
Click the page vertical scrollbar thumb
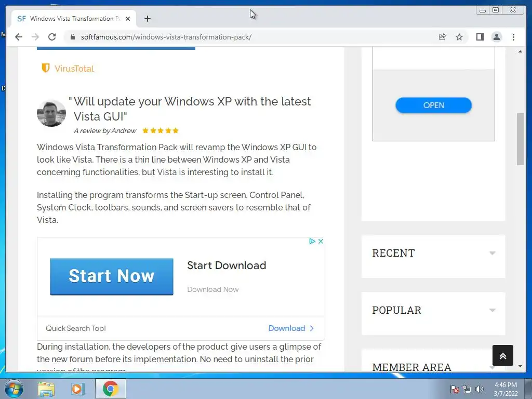point(520,139)
